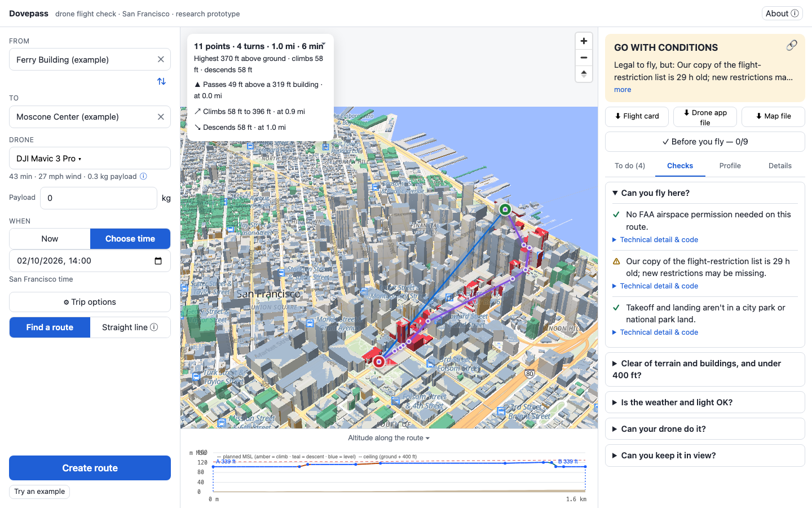This screenshot has width=812, height=508.
Task: Open the To do (4) tab
Action: pos(630,166)
